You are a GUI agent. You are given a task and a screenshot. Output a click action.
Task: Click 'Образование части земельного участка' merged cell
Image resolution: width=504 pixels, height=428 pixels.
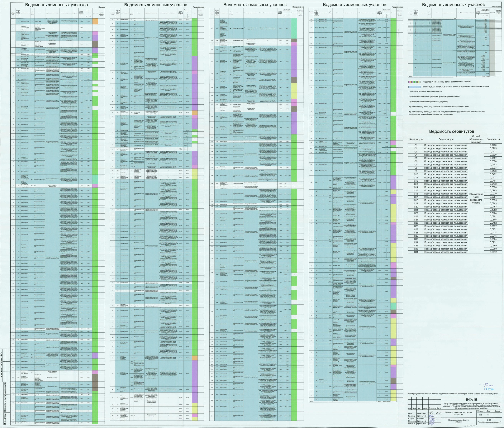(x=476, y=198)
